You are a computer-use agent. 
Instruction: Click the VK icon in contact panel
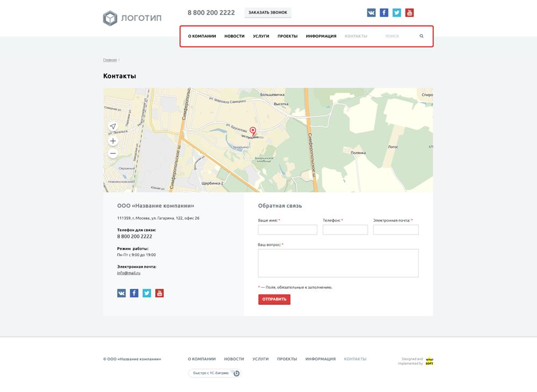point(121,293)
